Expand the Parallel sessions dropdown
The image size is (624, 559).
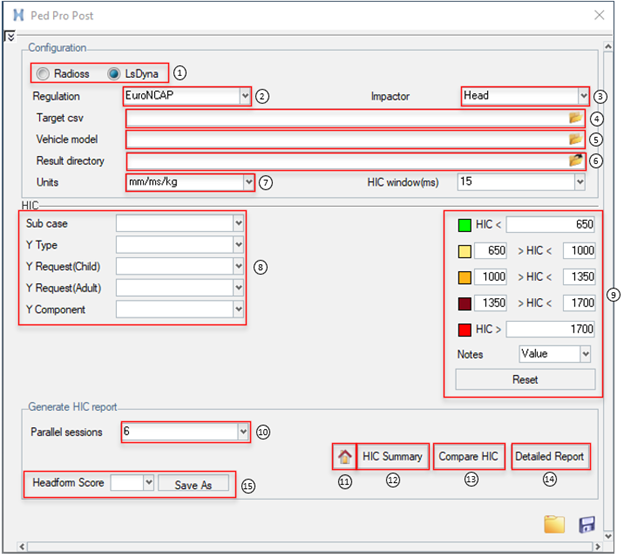pyautogui.click(x=243, y=432)
